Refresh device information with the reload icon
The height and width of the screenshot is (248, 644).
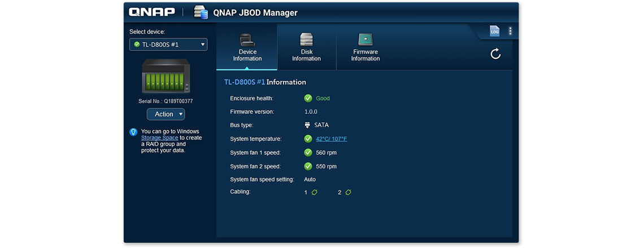(496, 54)
